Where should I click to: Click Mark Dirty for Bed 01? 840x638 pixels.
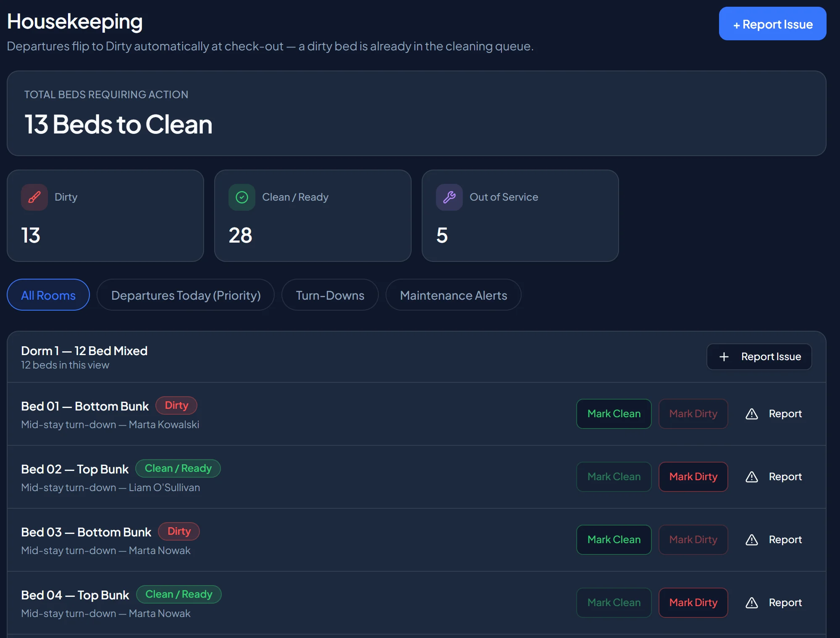click(693, 414)
